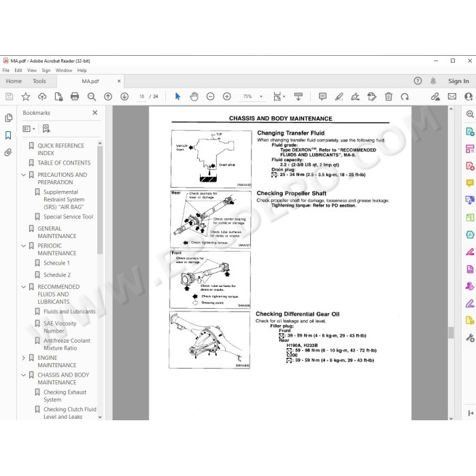
Task: Open Checking Exhaust System bookmark
Action: pyautogui.click(x=65, y=396)
